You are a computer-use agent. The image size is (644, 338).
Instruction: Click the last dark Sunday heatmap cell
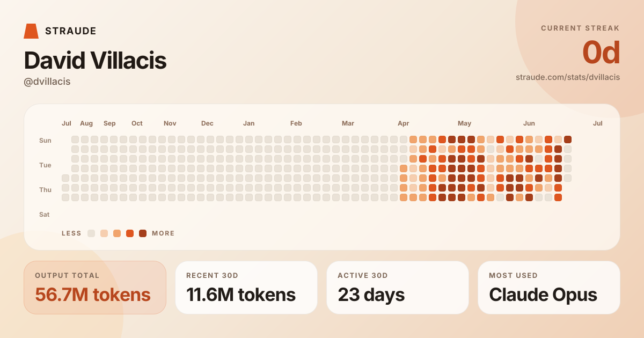568,139
